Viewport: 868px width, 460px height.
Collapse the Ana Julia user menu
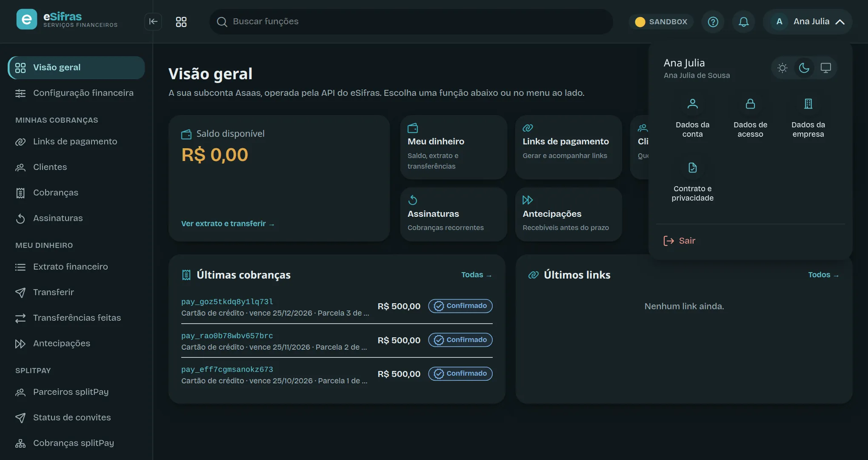tap(807, 22)
